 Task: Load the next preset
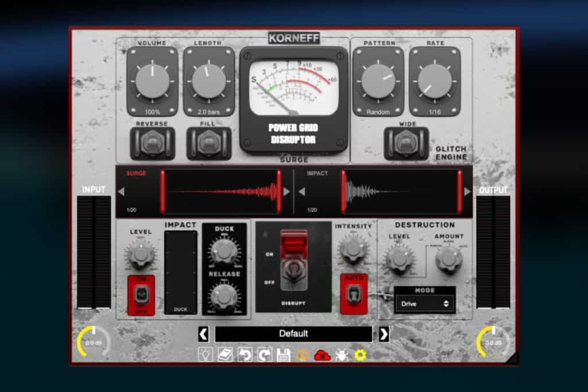click(x=384, y=334)
